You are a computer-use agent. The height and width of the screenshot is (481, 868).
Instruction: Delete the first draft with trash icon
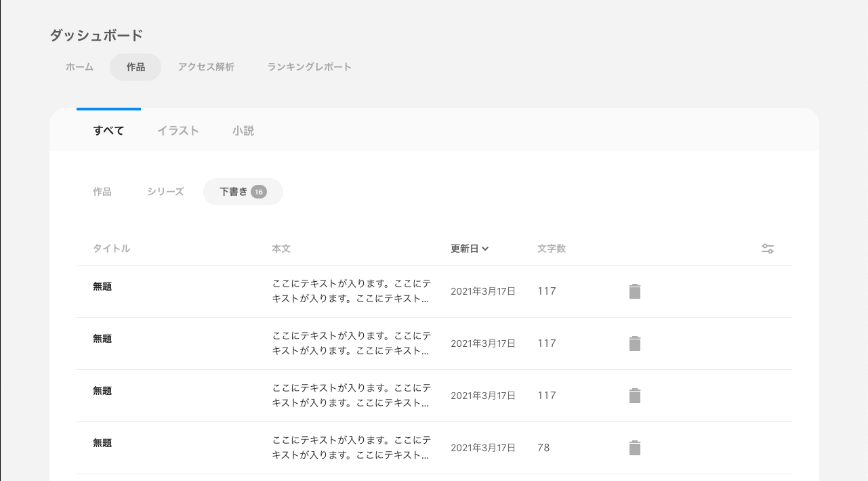pos(634,291)
